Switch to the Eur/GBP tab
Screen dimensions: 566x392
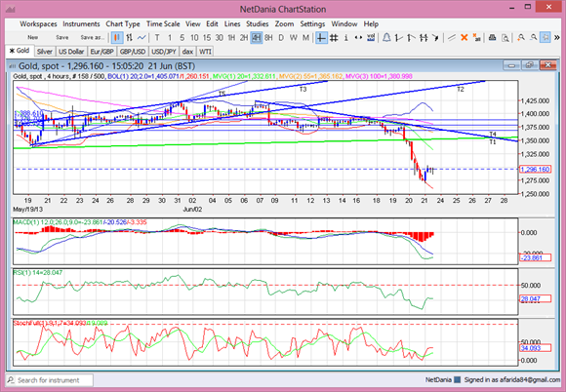[x=101, y=52]
